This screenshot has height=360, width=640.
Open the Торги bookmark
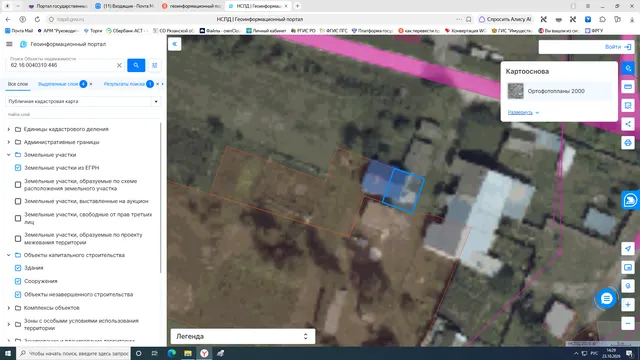click(93, 31)
